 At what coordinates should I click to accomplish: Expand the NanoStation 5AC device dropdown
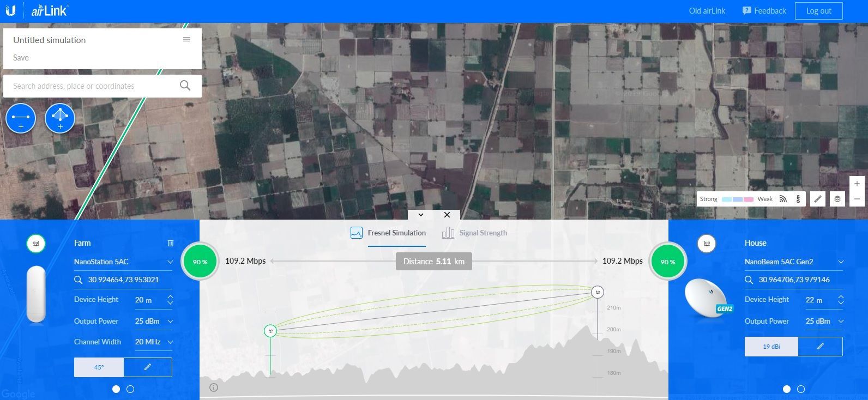(x=170, y=262)
